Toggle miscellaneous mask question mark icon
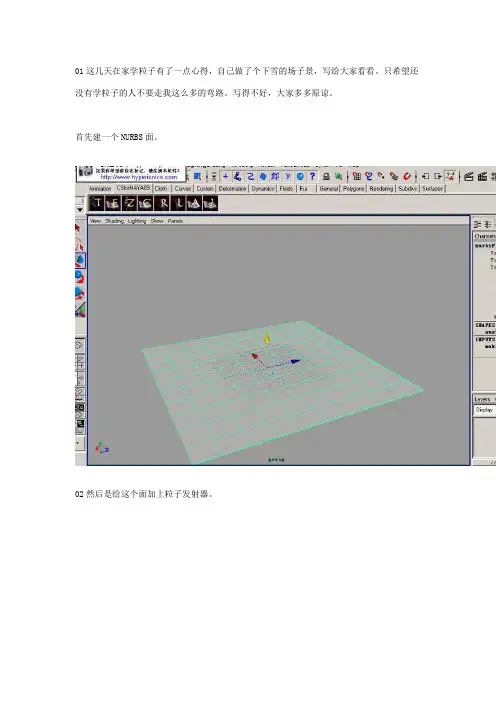The height and width of the screenshot is (702, 496). pos(312,176)
